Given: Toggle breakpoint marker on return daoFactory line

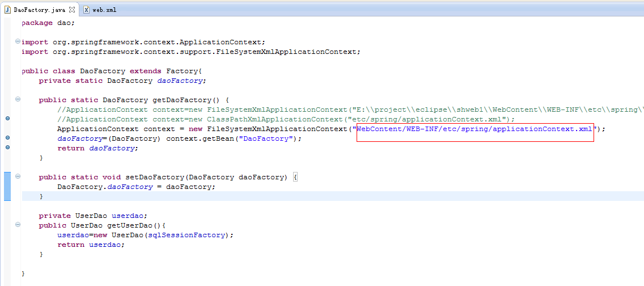Looking at the screenshot, I should [7, 147].
